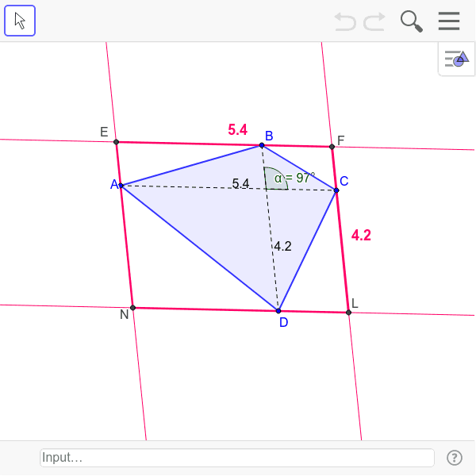
Task: Select point D on the quadrilateral
Action: (278, 311)
